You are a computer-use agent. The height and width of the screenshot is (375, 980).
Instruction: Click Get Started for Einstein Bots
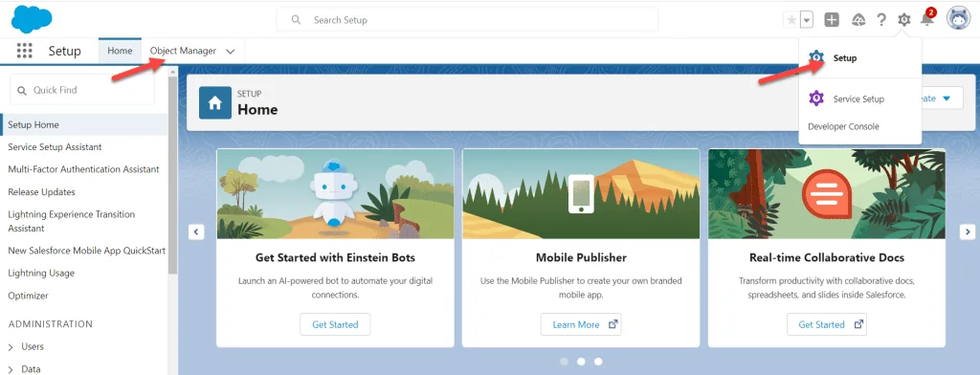coord(335,324)
